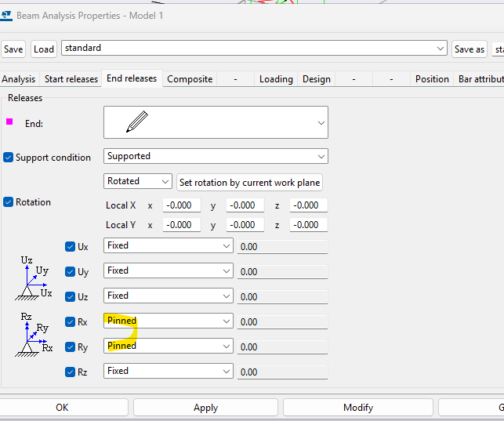The image size is (504, 421).
Task: Toggle the Support condition checkbox
Action: click(x=9, y=157)
